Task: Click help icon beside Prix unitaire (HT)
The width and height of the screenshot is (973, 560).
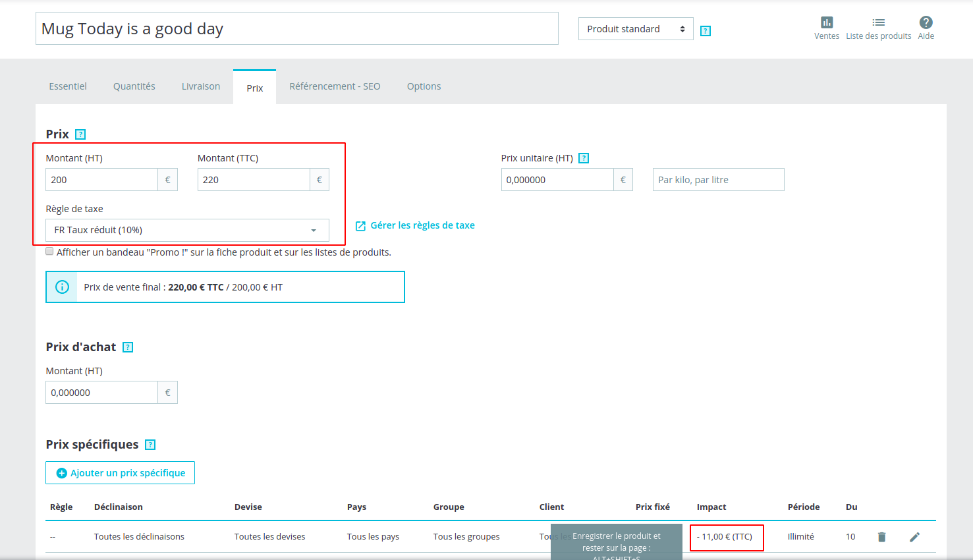Action: point(583,158)
